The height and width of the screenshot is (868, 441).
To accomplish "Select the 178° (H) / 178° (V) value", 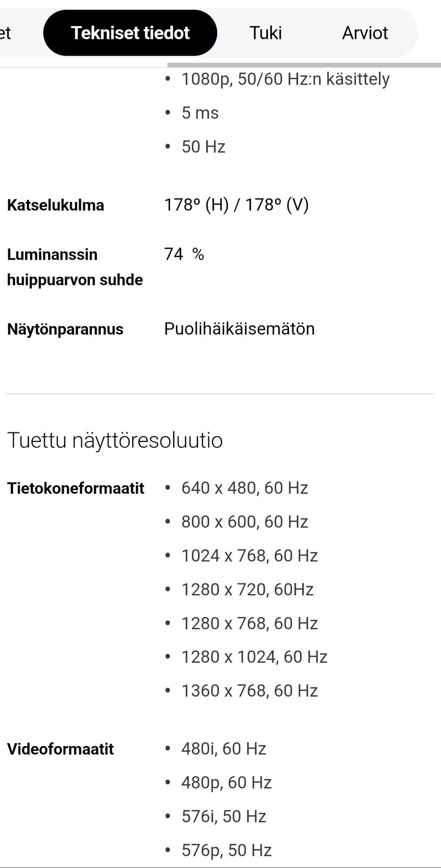I will 237,205.
